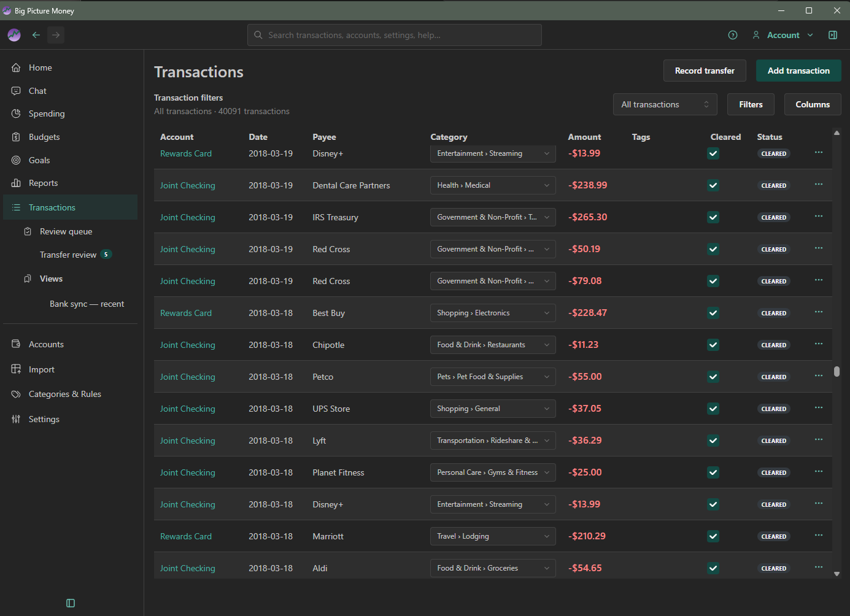Go back with the left arrow

click(x=36, y=35)
